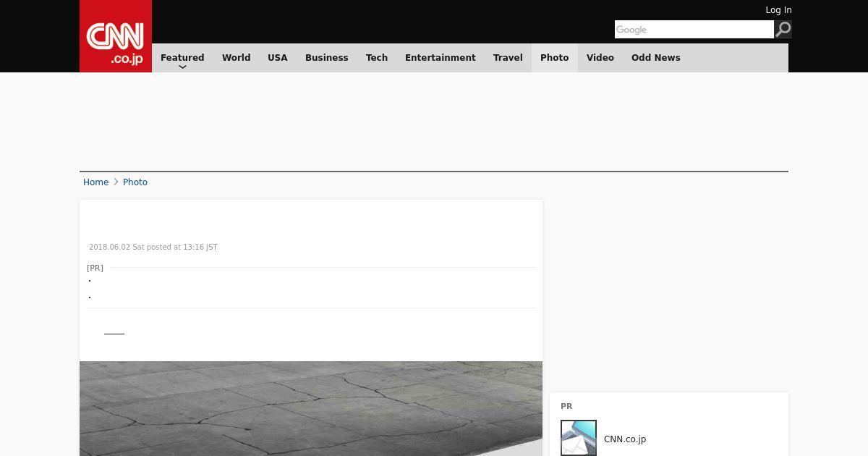Click the PR heading in sidebar
The height and width of the screenshot is (456, 868).
pos(566,407)
